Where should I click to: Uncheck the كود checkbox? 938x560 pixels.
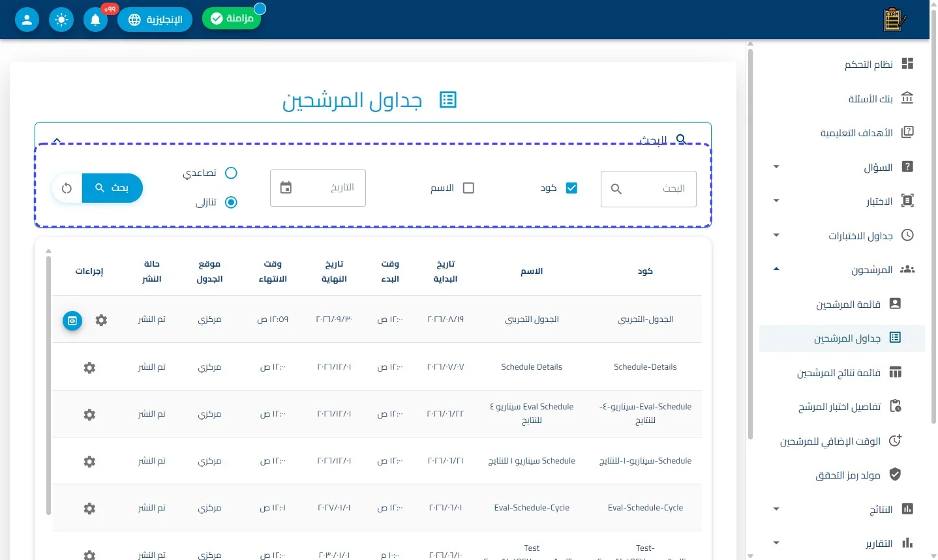[571, 188]
